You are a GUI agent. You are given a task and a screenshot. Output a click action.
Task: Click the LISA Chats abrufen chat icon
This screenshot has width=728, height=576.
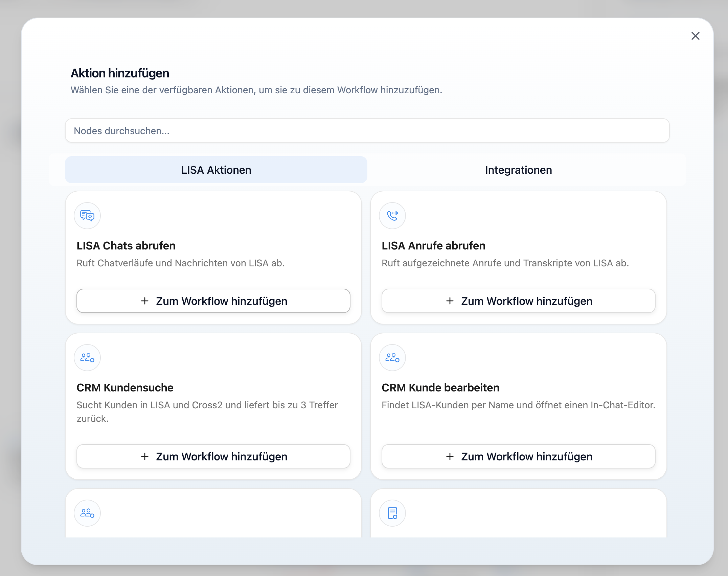click(x=87, y=216)
